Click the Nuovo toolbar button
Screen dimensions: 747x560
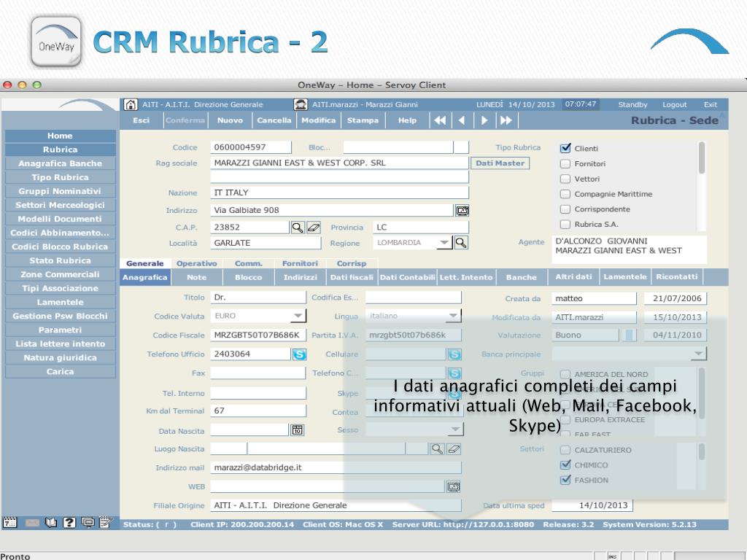coord(230,120)
